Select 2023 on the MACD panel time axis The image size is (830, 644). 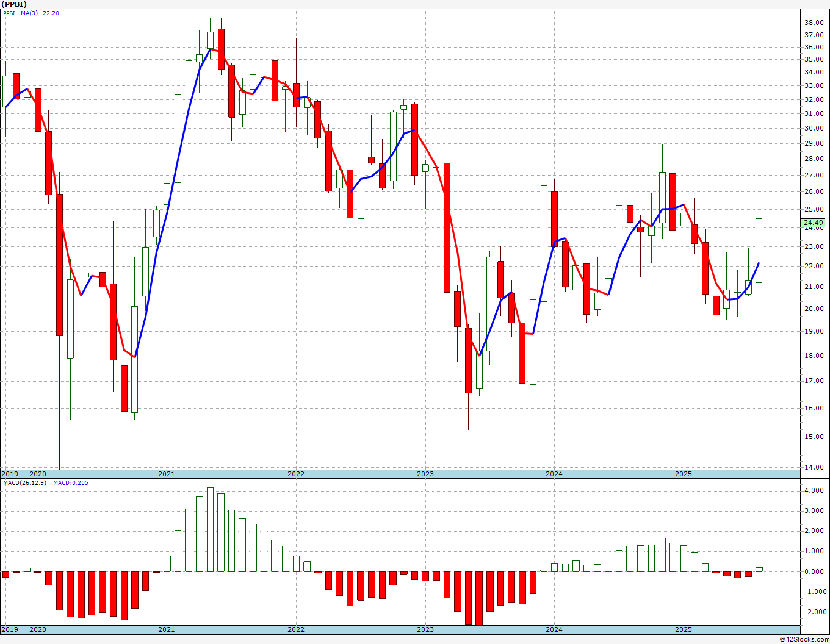[425, 629]
